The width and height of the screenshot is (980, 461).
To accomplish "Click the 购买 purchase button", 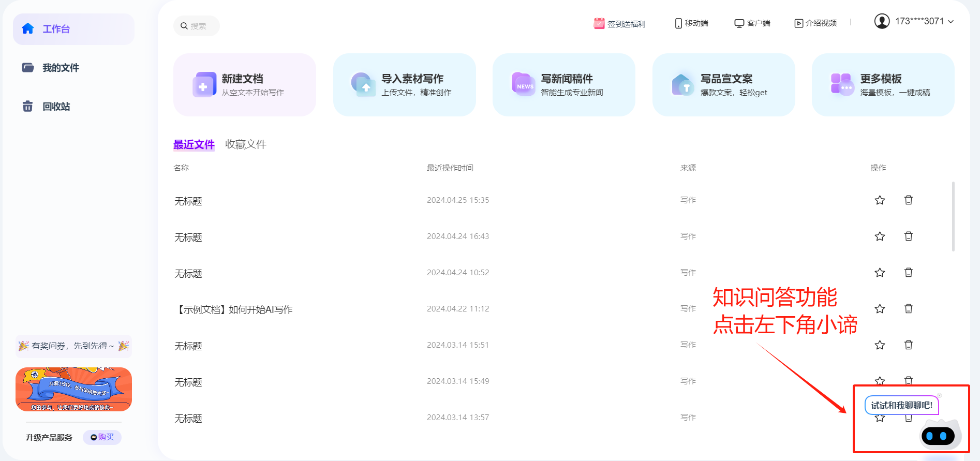I will coord(102,437).
